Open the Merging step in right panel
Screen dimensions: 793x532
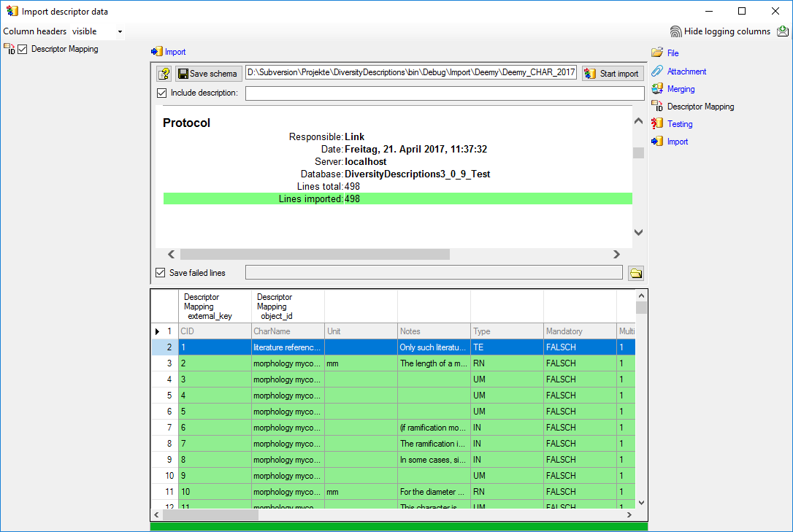pos(681,89)
